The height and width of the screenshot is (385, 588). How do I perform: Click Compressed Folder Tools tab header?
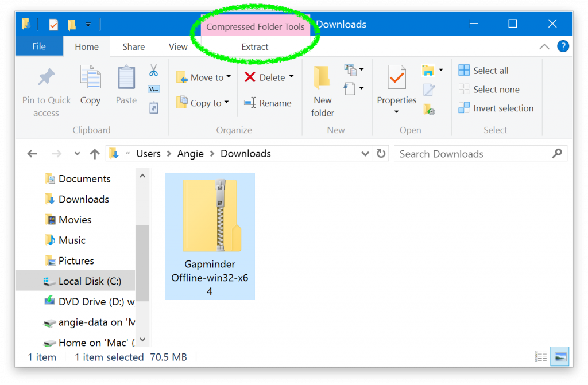pyautogui.click(x=256, y=26)
